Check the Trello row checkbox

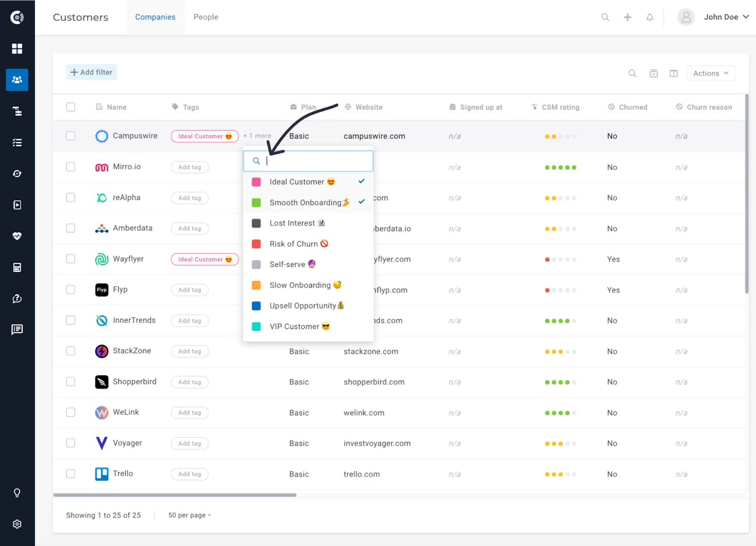pyautogui.click(x=71, y=474)
